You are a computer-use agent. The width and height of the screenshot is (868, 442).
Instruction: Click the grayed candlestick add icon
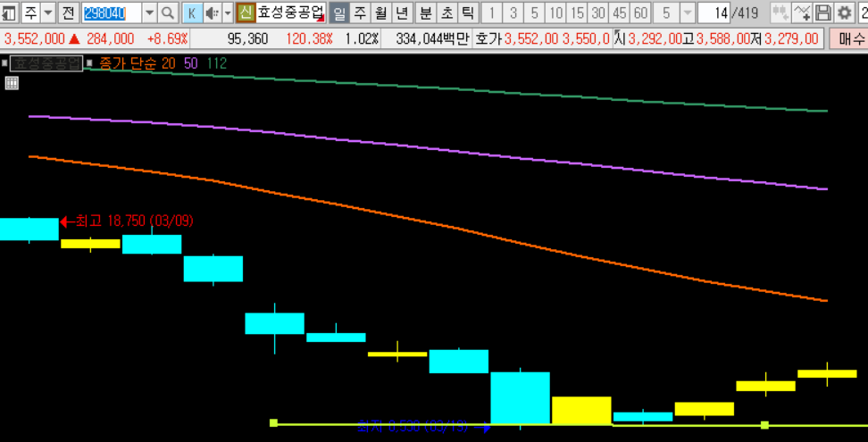pos(780,13)
